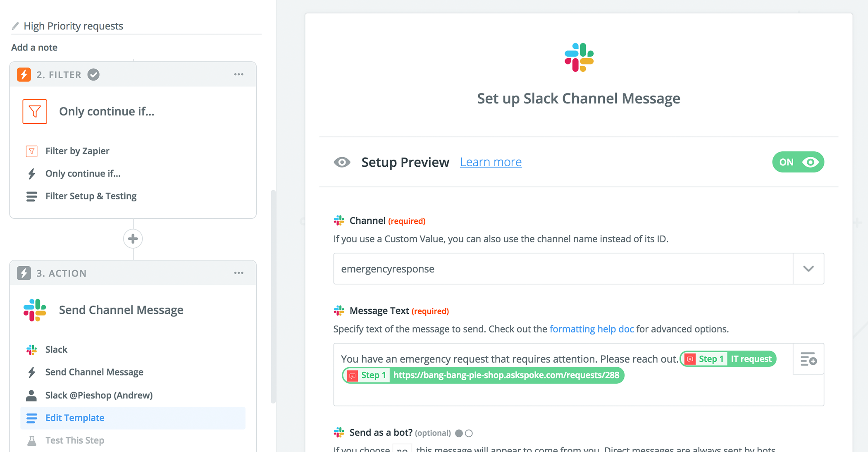
Task: Select the Step 1 askspoke URL token
Action: pyautogui.click(x=483, y=375)
